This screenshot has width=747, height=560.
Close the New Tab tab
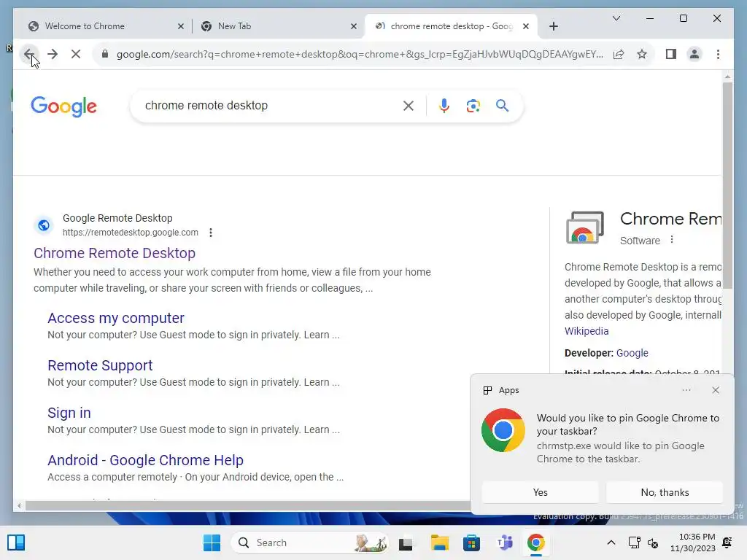(x=354, y=26)
